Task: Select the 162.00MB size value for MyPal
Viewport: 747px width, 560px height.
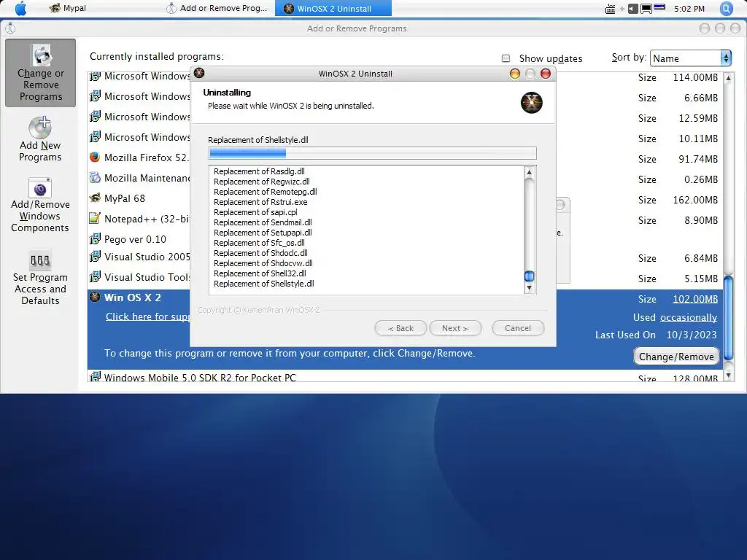Action: tap(695, 200)
